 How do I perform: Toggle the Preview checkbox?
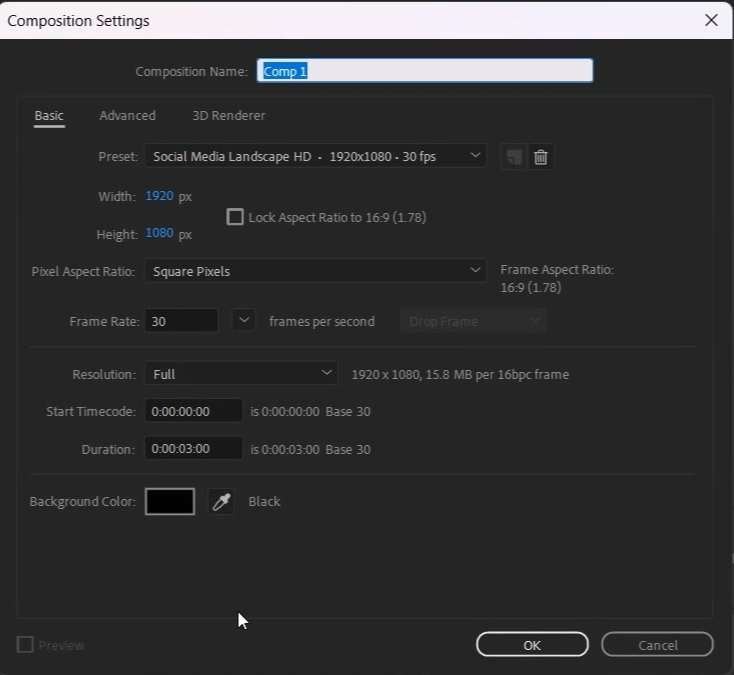click(x=25, y=645)
